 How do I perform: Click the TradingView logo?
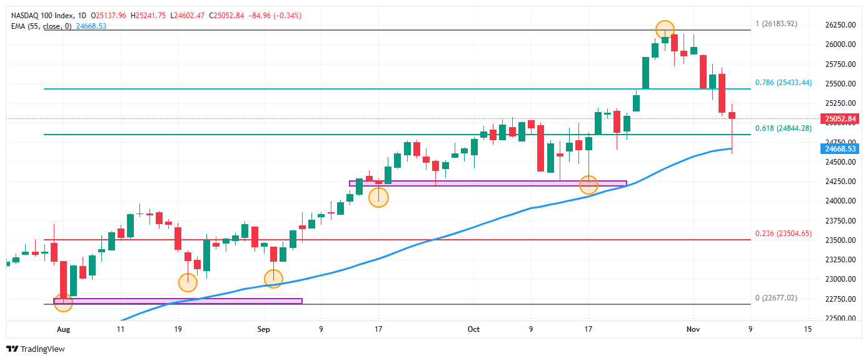point(36,349)
